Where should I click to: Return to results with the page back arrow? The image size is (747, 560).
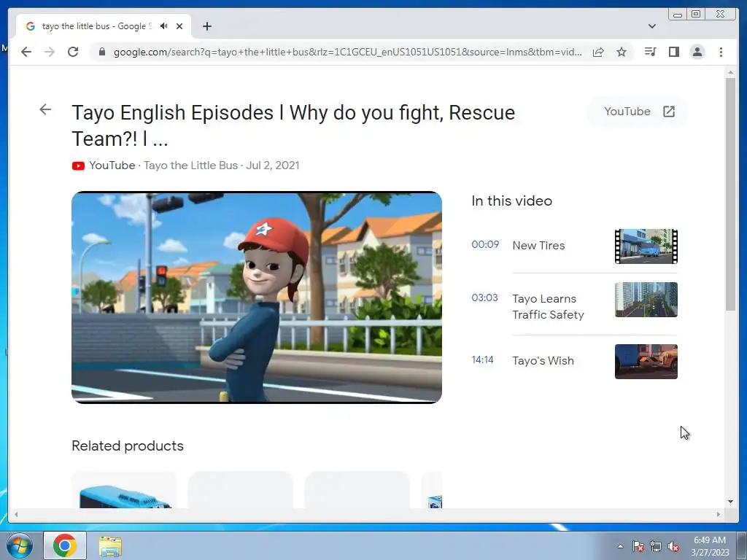(45, 109)
